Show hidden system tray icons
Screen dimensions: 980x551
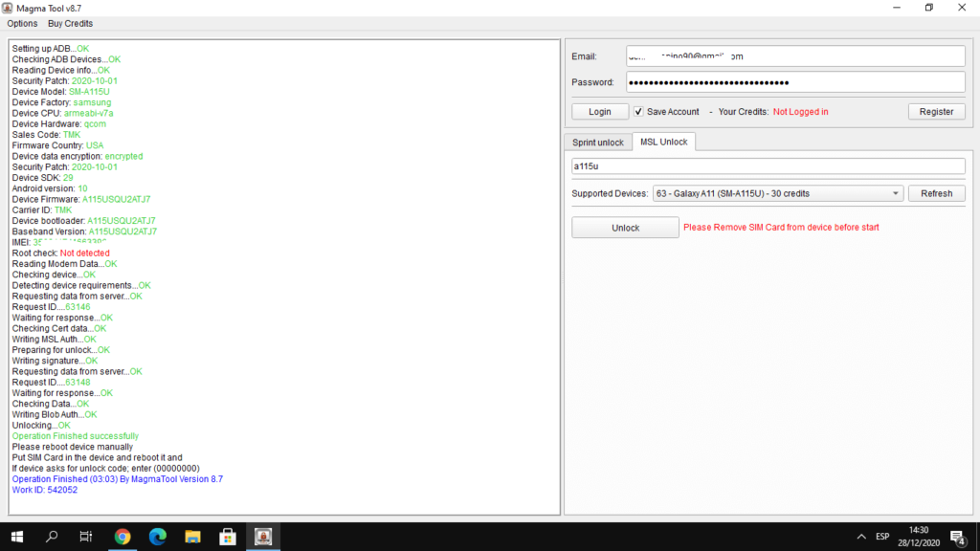[x=861, y=537]
